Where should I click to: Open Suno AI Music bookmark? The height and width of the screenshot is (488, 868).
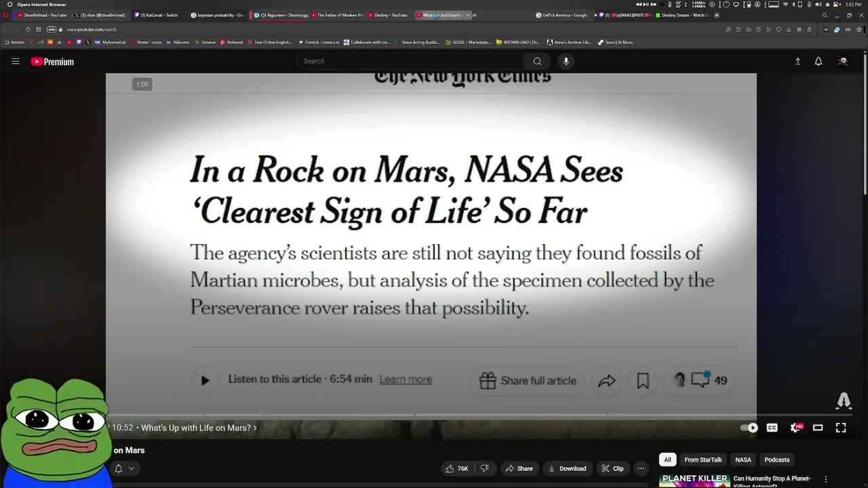[x=616, y=42]
